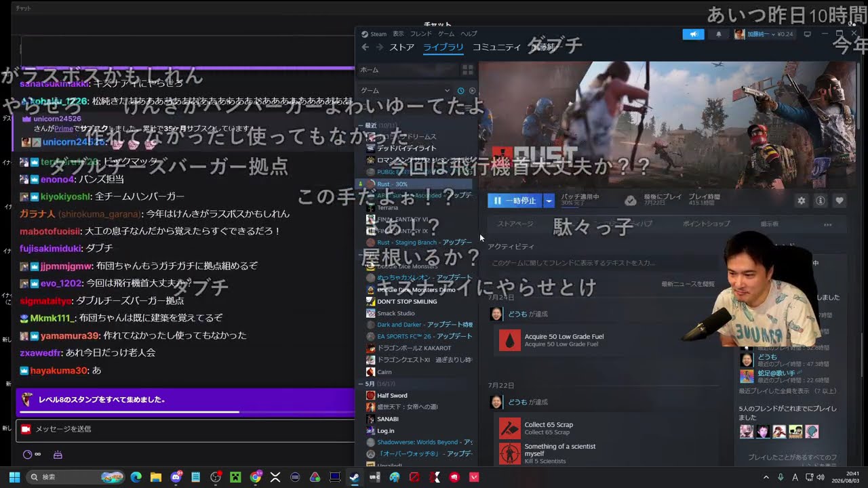Open the 表示 menu in Steam
The height and width of the screenshot is (488, 868).
(398, 34)
